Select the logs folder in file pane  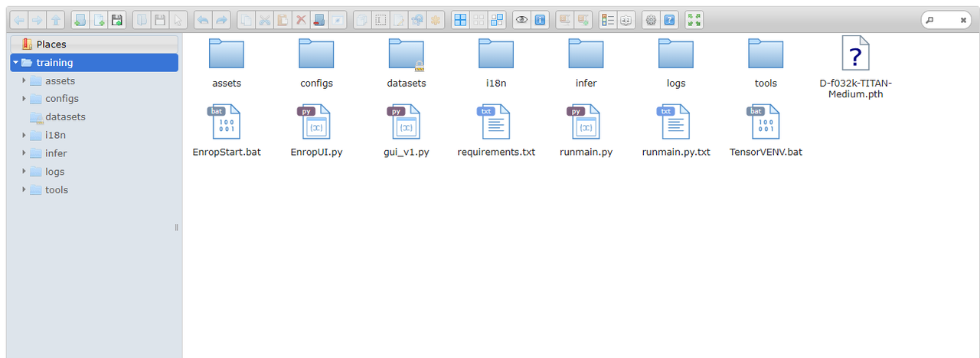point(676,62)
